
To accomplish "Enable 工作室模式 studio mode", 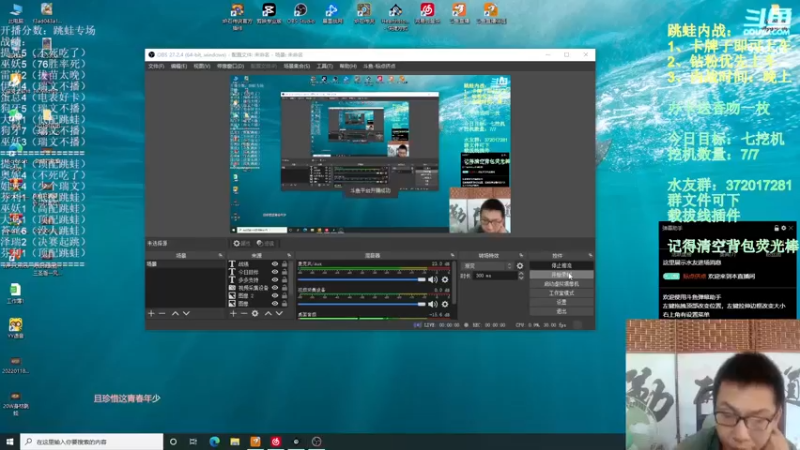I will [x=561, y=293].
